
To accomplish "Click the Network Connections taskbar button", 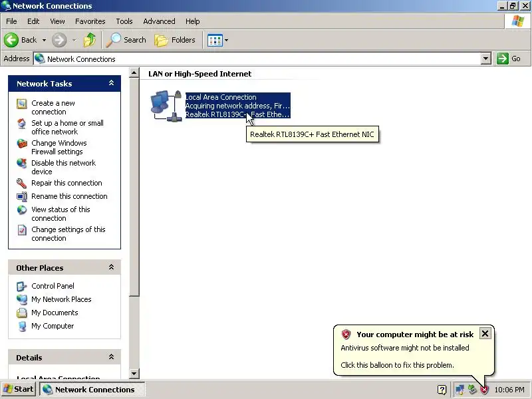I will coord(92,390).
